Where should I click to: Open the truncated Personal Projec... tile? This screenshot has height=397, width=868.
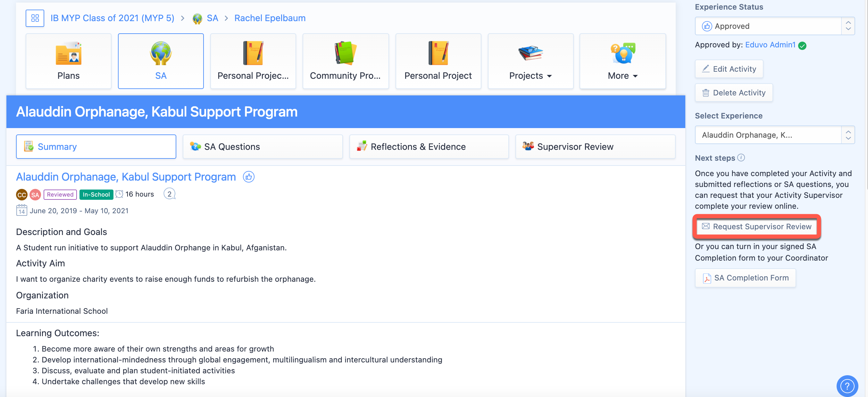pos(253,61)
